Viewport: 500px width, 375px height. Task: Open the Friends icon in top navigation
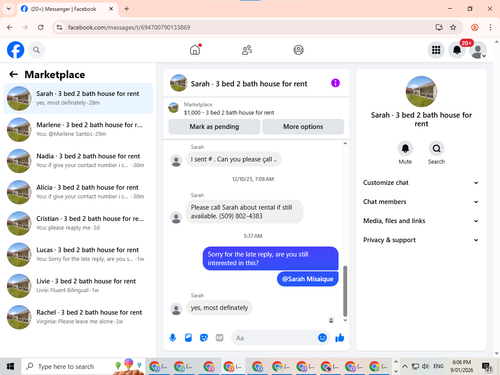[x=247, y=50]
